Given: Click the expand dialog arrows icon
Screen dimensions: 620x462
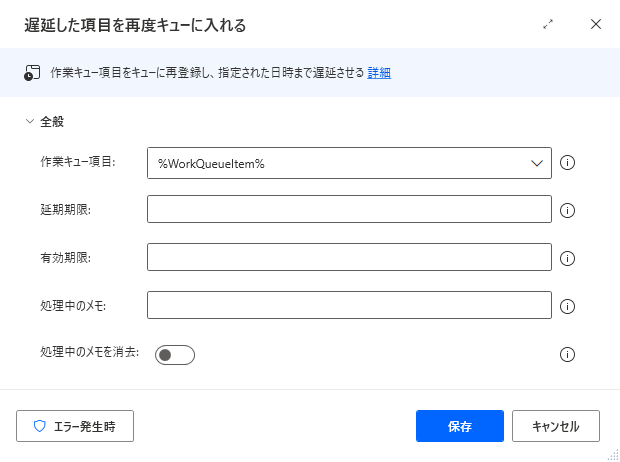Looking at the screenshot, I should pyautogui.click(x=548, y=25).
